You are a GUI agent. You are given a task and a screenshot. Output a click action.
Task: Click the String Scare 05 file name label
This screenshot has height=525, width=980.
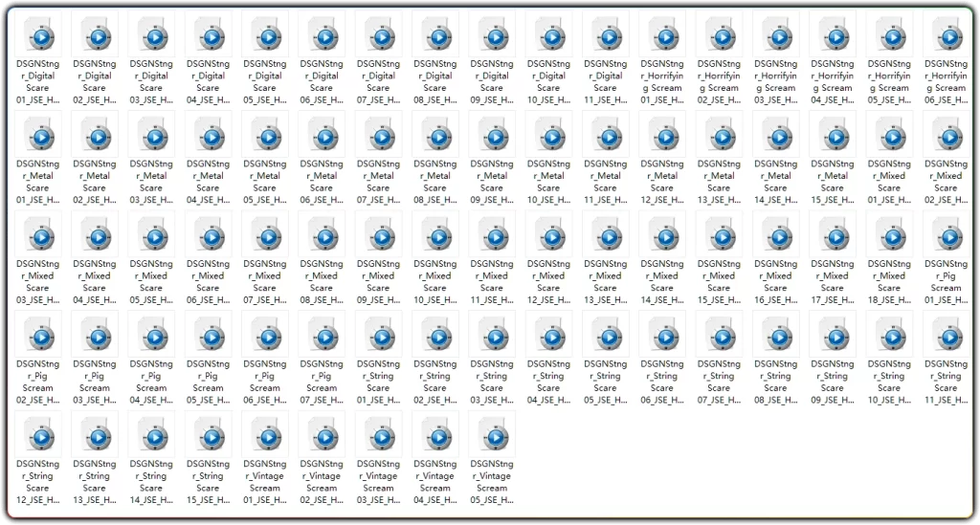coord(606,382)
